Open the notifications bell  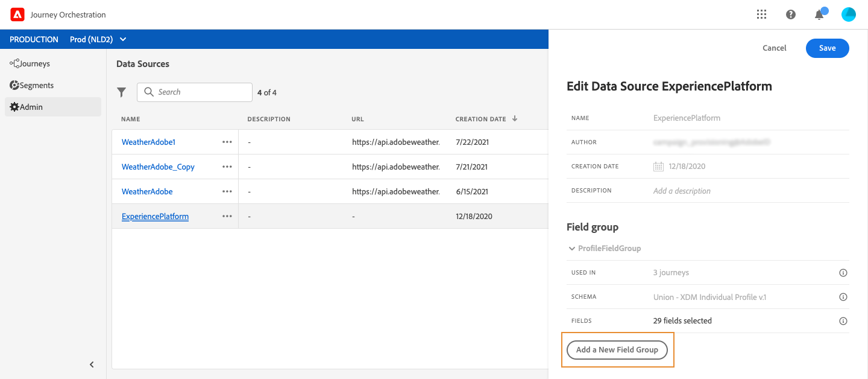[x=819, y=14]
